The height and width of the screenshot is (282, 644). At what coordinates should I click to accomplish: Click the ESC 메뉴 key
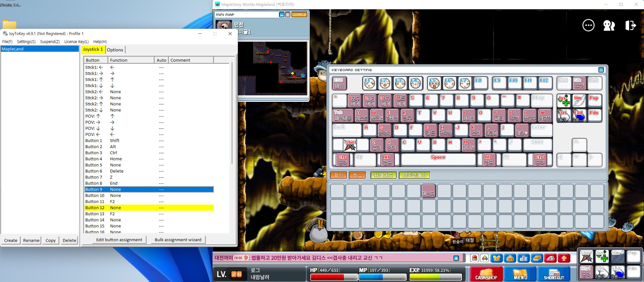click(339, 83)
